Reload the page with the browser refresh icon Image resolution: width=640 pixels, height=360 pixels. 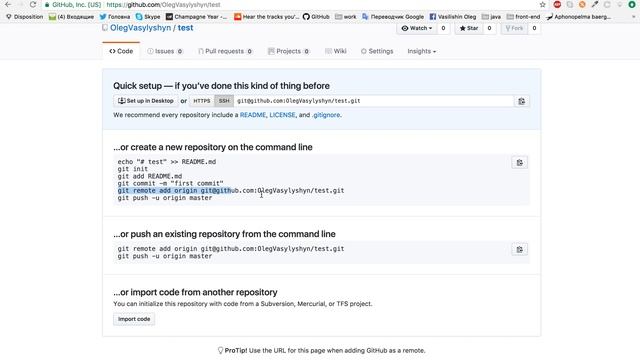pos(33,4)
